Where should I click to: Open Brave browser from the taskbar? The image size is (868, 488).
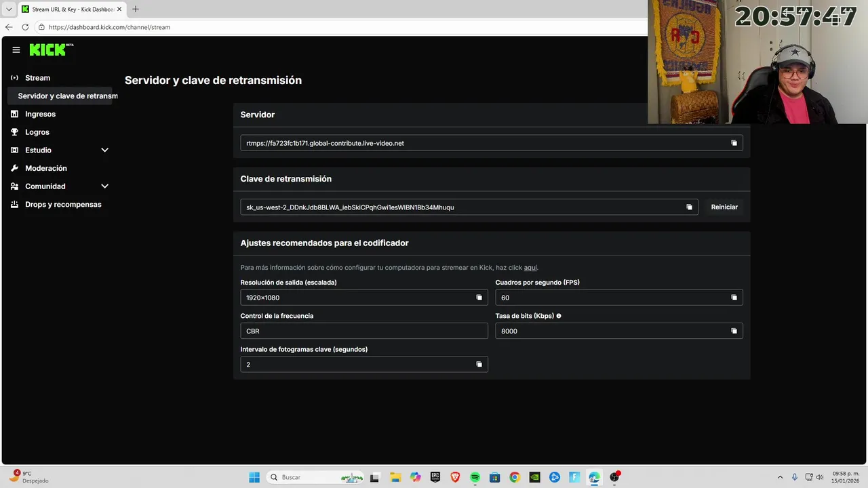(x=455, y=477)
